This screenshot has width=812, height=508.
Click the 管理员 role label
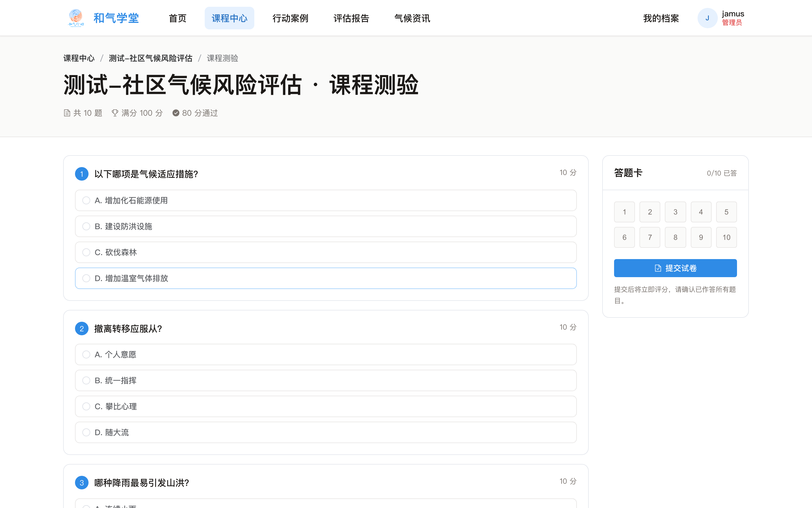coord(732,23)
